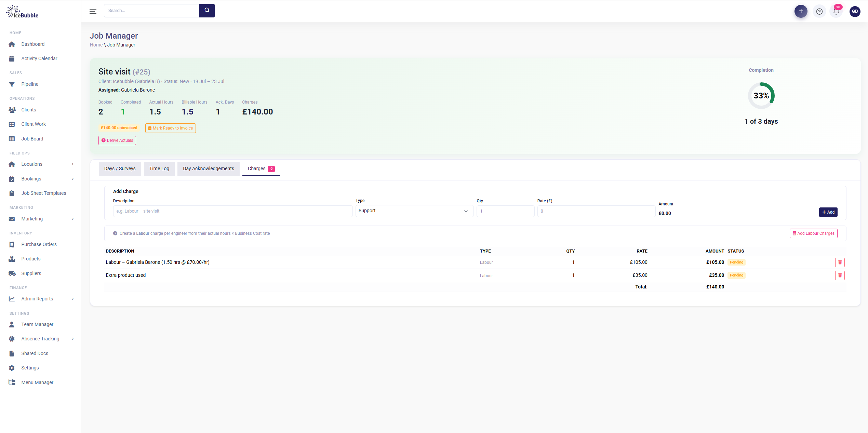This screenshot has width=868, height=433.
Task: Click the IceBubble logo
Action: 23,11
